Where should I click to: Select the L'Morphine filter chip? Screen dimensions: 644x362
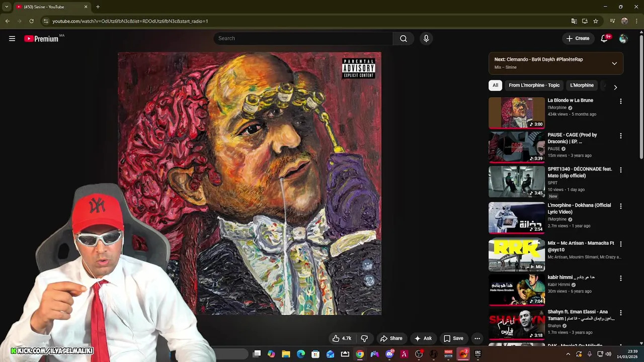pyautogui.click(x=582, y=85)
